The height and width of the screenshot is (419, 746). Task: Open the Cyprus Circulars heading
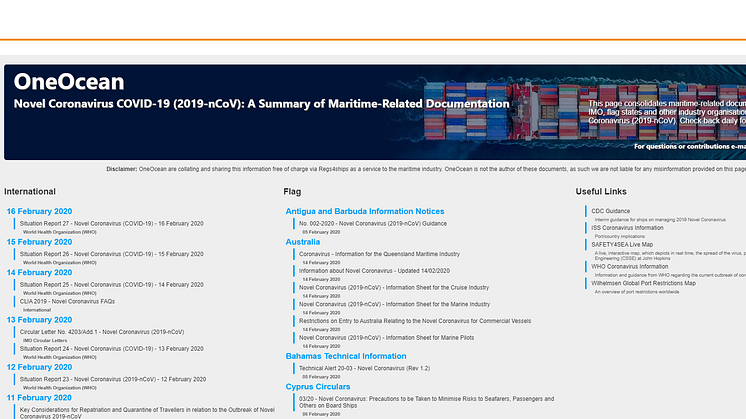coord(318,387)
